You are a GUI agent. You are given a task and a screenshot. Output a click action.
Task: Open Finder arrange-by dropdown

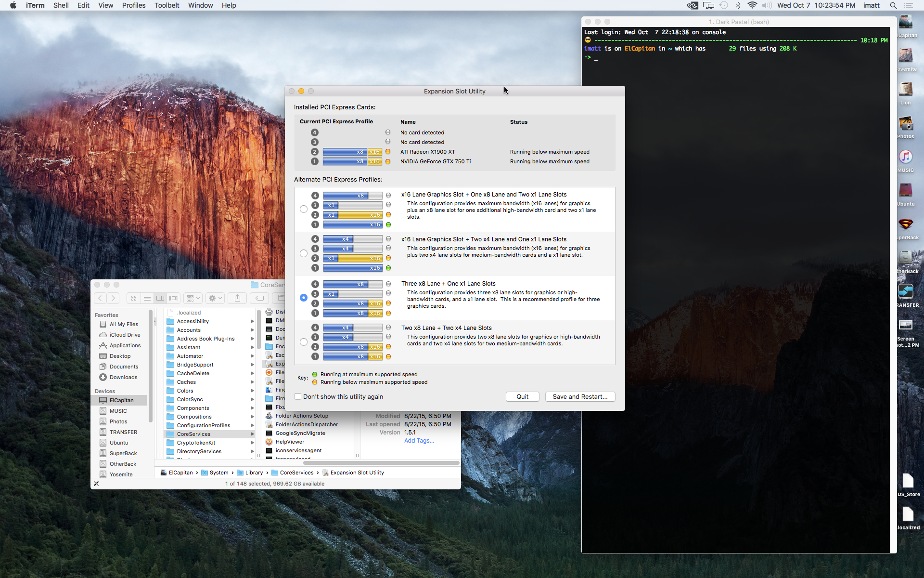193,298
